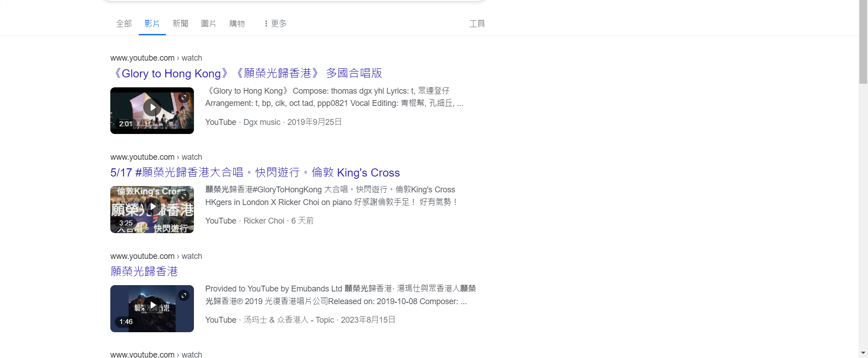The height and width of the screenshot is (358, 868).
Task: Click the youtube.com URL above third result 願榮光歸香港
Action: 156,256
